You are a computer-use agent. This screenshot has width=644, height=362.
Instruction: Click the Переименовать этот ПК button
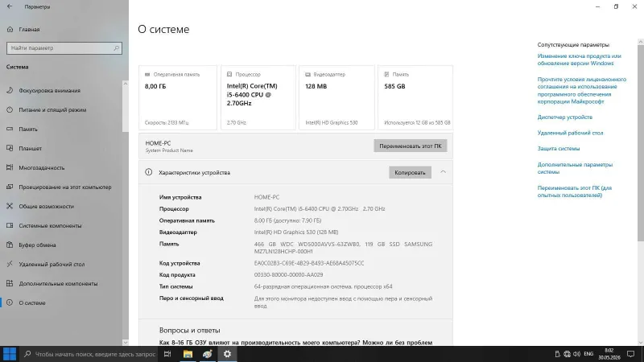click(411, 146)
